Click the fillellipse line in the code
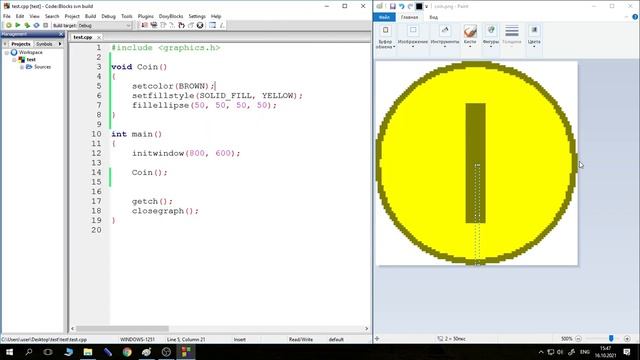Image resolution: width=640 pixels, height=360 pixels. click(204, 105)
